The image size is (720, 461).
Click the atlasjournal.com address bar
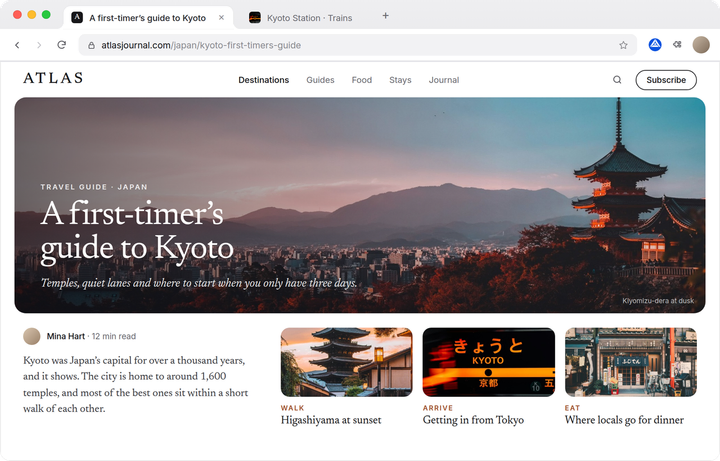click(357, 45)
